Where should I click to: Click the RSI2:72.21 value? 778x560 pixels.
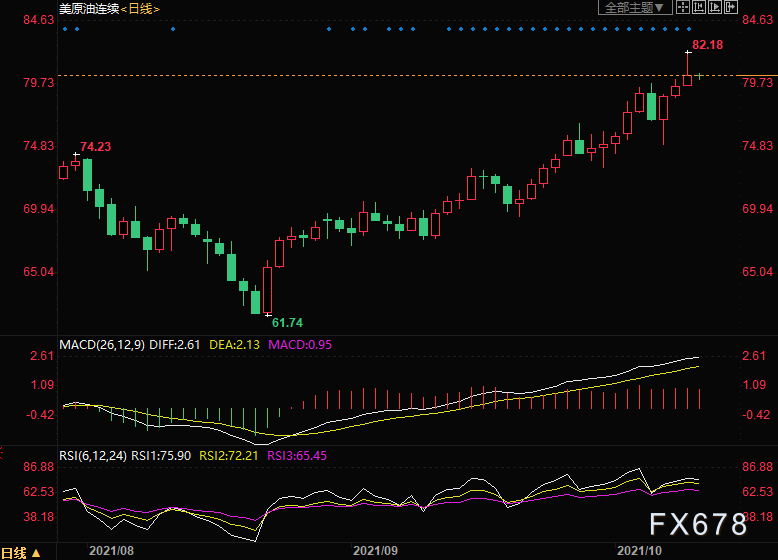229,455
